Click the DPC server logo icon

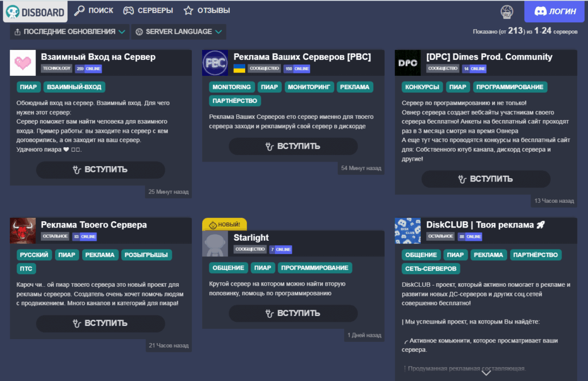point(408,63)
